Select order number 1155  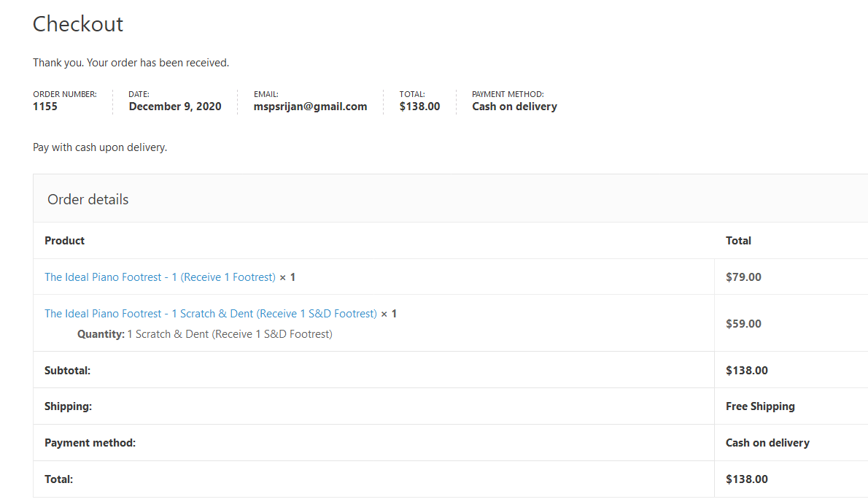(x=44, y=107)
